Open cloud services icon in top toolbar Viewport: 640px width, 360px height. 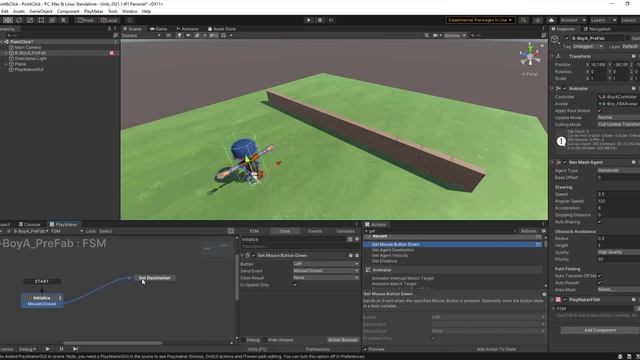551,20
